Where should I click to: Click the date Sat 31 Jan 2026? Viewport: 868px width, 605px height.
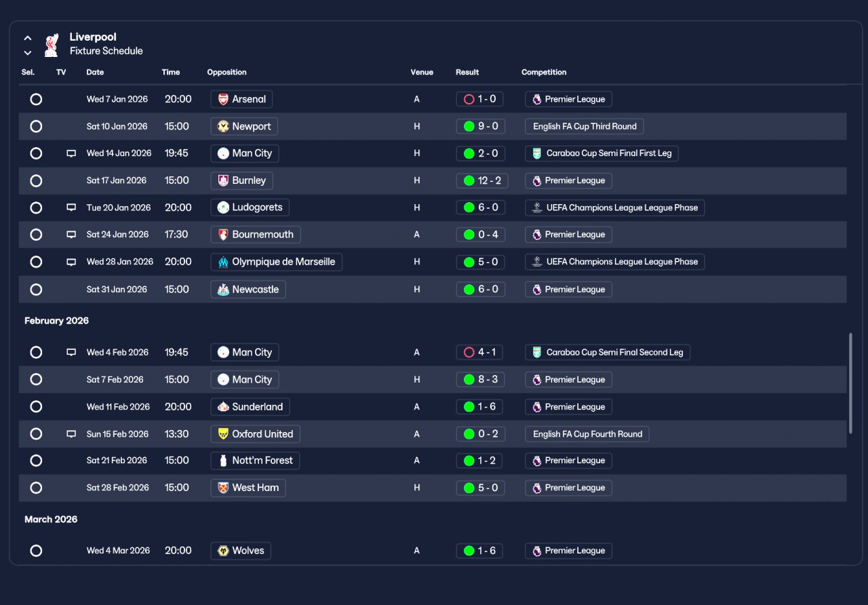click(x=117, y=290)
